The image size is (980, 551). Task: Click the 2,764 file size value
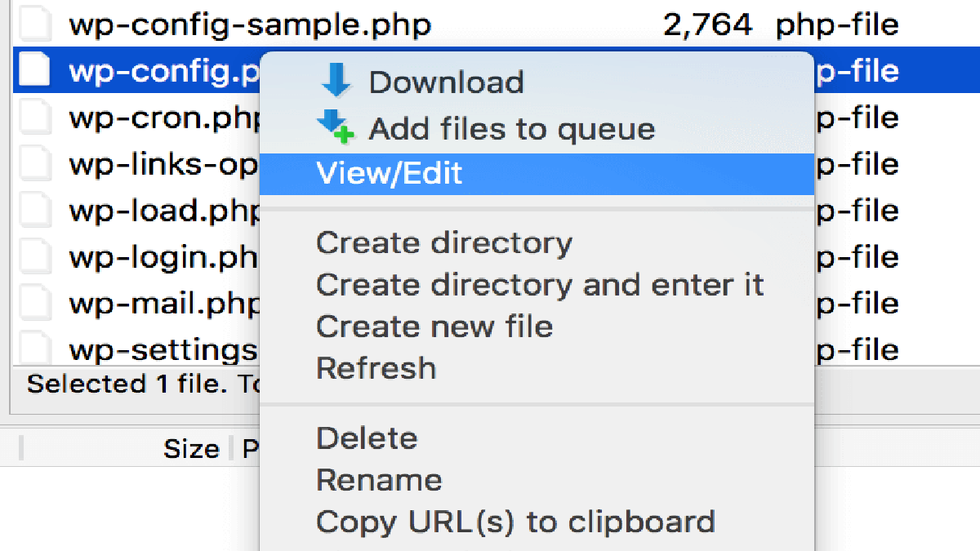pyautogui.click(x=707, y=26)
